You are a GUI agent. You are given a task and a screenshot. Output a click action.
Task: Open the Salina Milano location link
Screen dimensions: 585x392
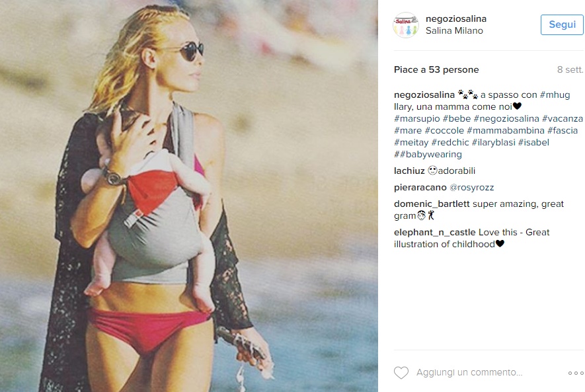pos(454,30)
